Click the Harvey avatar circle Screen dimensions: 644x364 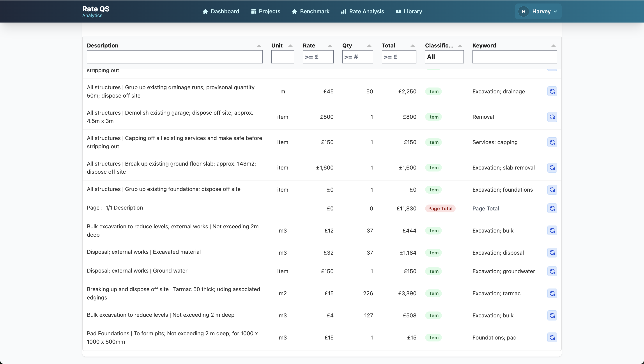[523, 12]
